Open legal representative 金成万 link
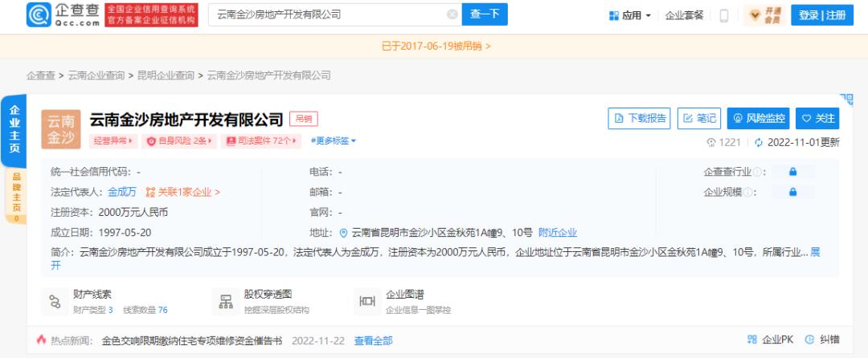This screenshot has height=358, width=868. [122, 193]
